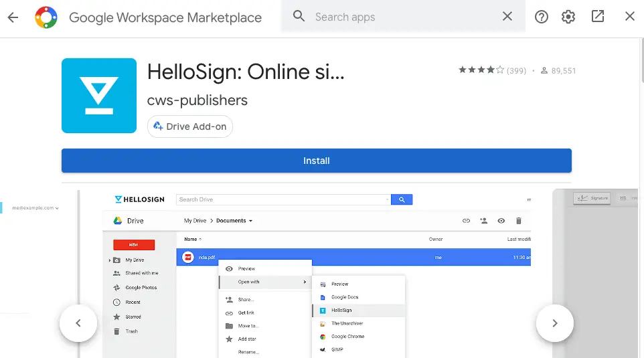Click the red NEW button in screenshot
644x358 pixels.
click(x=134, y=245)
